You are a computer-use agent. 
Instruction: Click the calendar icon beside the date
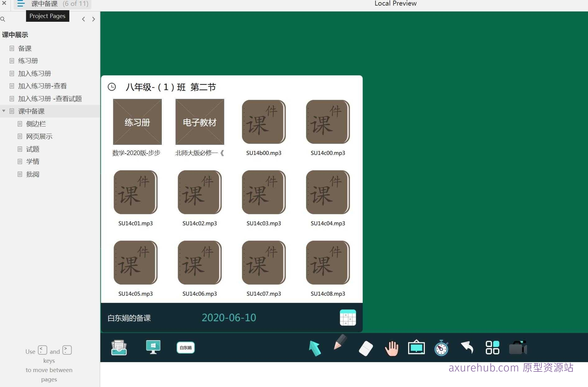(348, 318)
